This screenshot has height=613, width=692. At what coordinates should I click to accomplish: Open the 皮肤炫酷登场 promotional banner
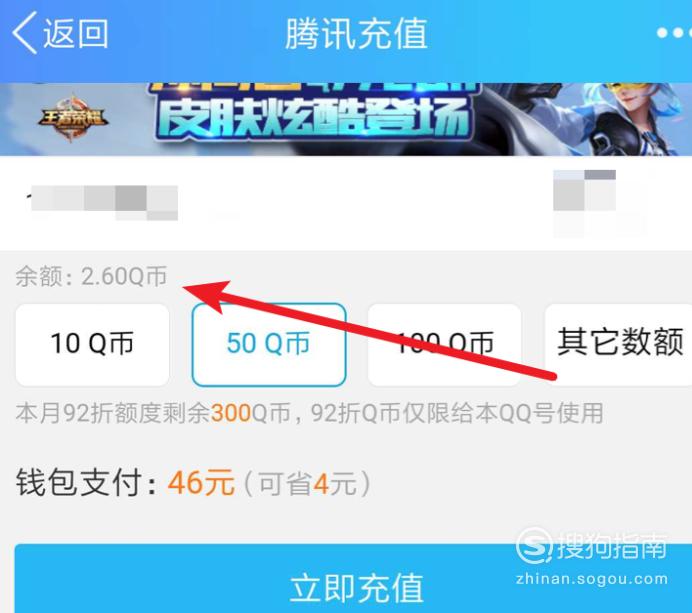pos(346,119)
